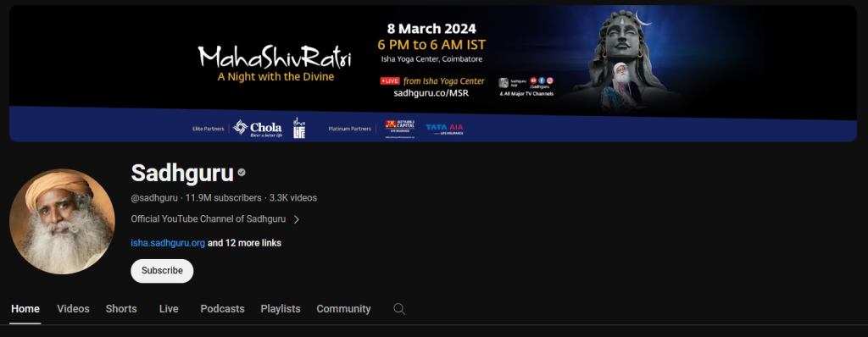868x337 pixels.
Task: Go to the Live tab
Action: (x=169, y=309)
